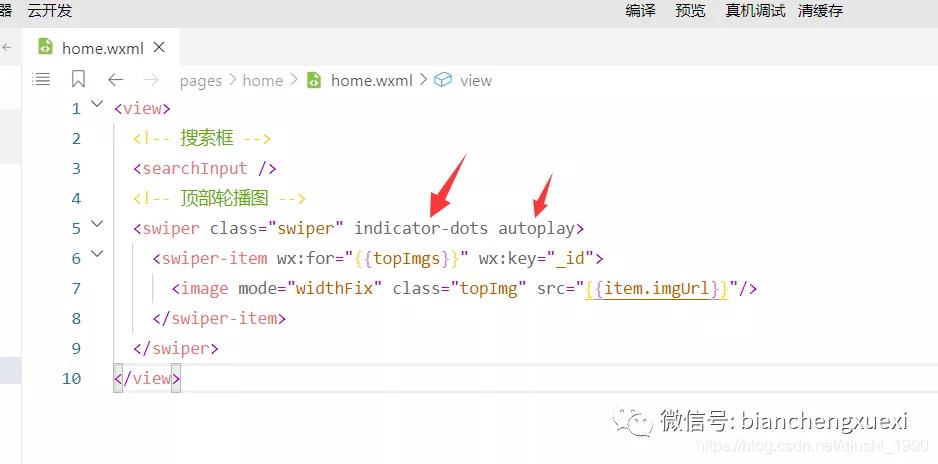Click the view cube icon in breadcrumb
This screenshot has width=938, height=464.
(x=443, y=80)
